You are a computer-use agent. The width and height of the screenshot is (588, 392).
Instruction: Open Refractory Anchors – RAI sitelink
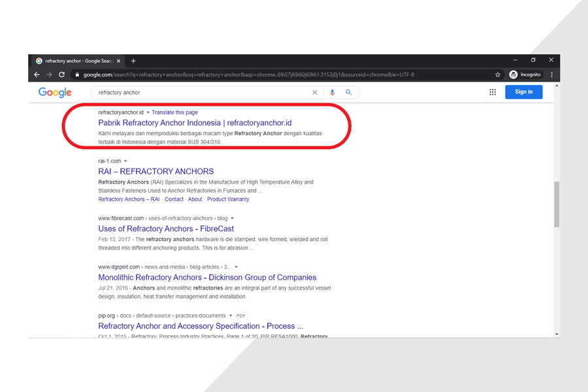pyautogui.click(x=129, y=199)
